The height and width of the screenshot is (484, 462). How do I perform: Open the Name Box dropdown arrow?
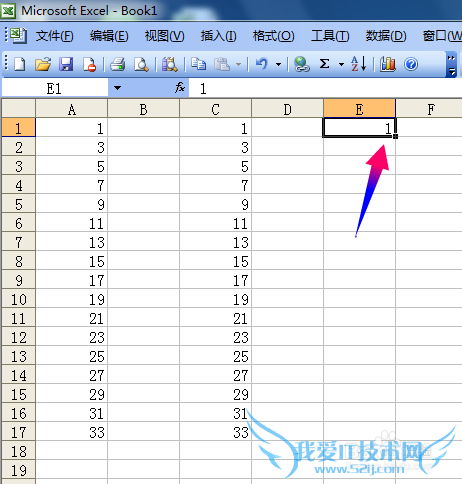coord(117,88)
